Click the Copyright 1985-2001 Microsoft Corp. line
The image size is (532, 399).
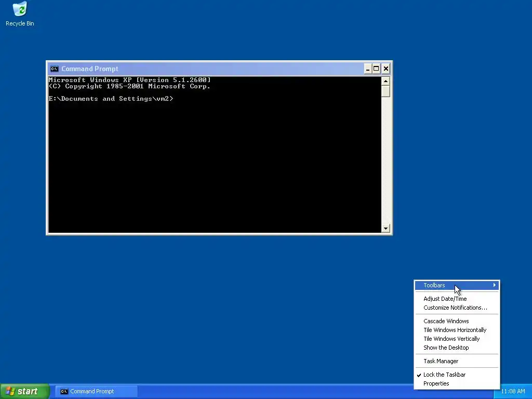(x=129, y=86)
